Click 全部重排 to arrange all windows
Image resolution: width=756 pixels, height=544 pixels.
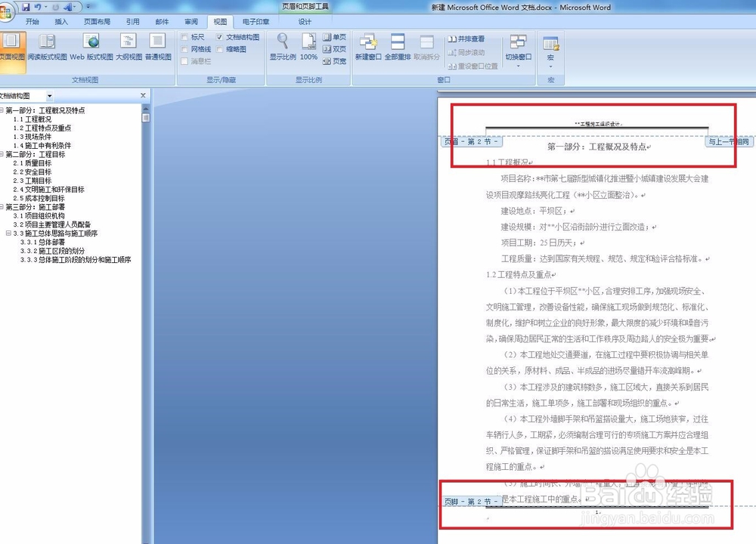pos(398,45)
